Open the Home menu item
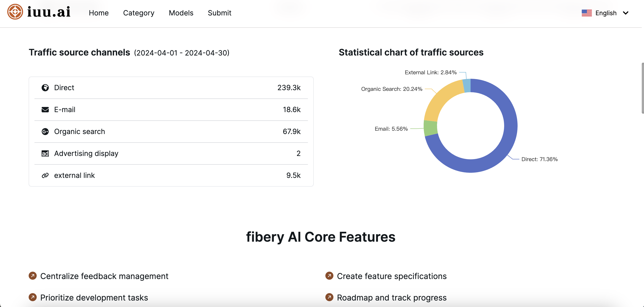The image size is (644, 307). 98,13
